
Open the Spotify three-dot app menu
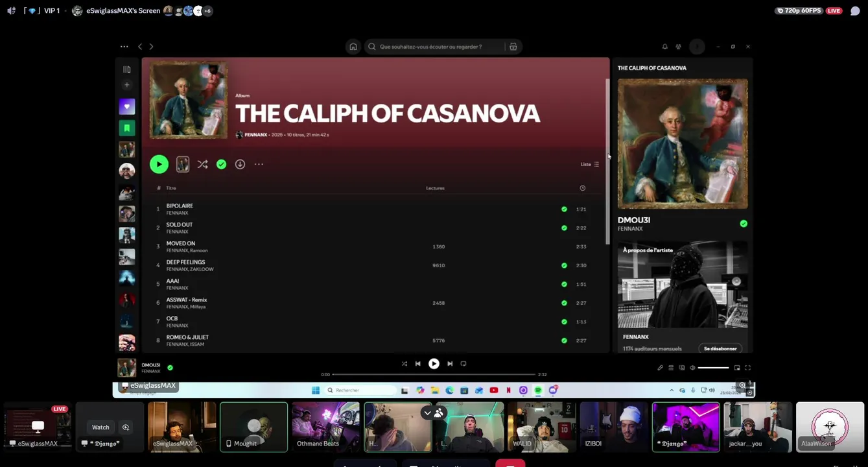(x=124, y=47)
